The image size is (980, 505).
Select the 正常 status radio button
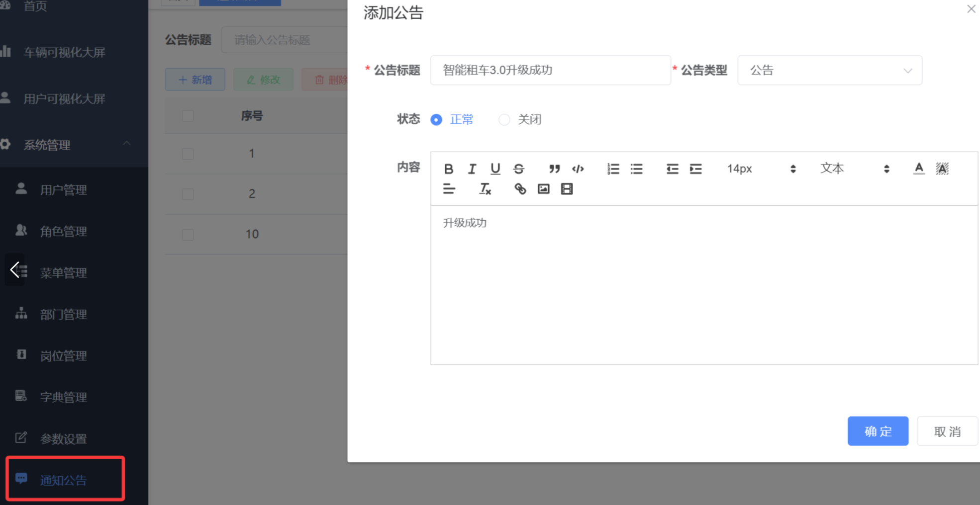pyautogui.click(x=436, y=120)
